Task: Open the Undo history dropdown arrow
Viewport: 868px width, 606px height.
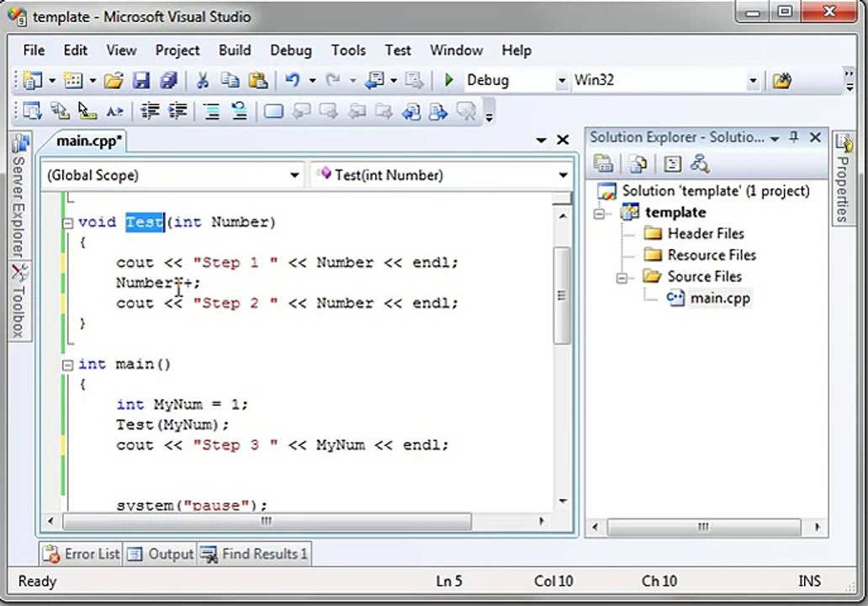Action: (312, 81)
